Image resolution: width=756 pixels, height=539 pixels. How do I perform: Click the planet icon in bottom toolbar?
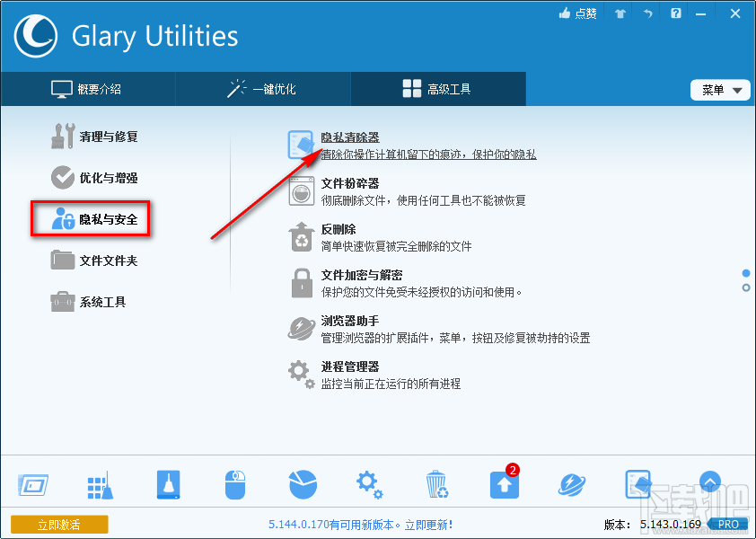point(571,483)
